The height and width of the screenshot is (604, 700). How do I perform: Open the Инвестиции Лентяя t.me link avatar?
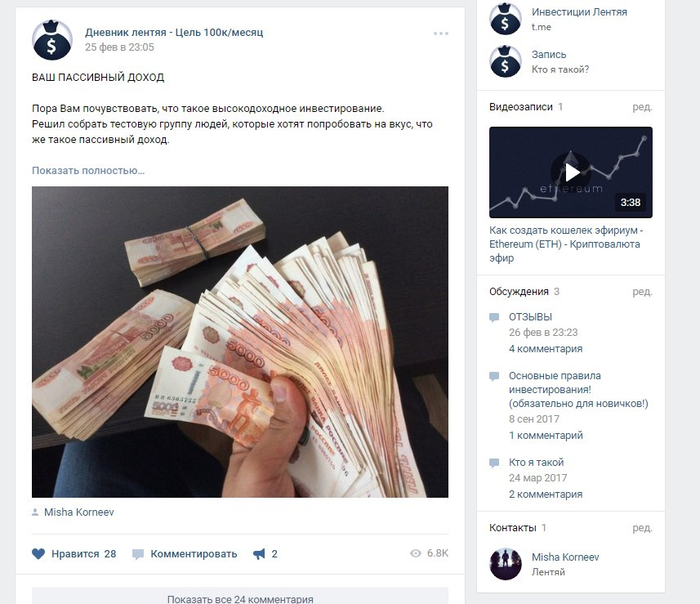(x=506, y=19)
